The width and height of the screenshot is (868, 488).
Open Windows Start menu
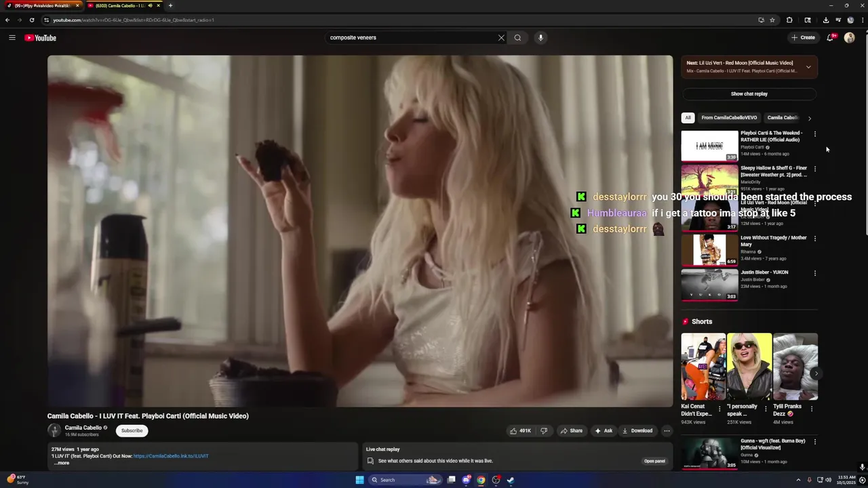359,480
